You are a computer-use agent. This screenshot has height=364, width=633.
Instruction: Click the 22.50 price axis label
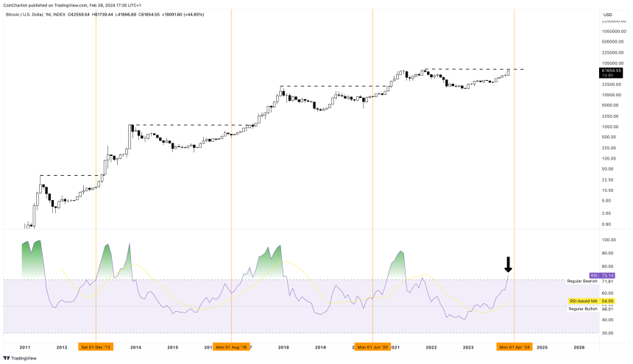pyautogui.click(x=608, y=179)
